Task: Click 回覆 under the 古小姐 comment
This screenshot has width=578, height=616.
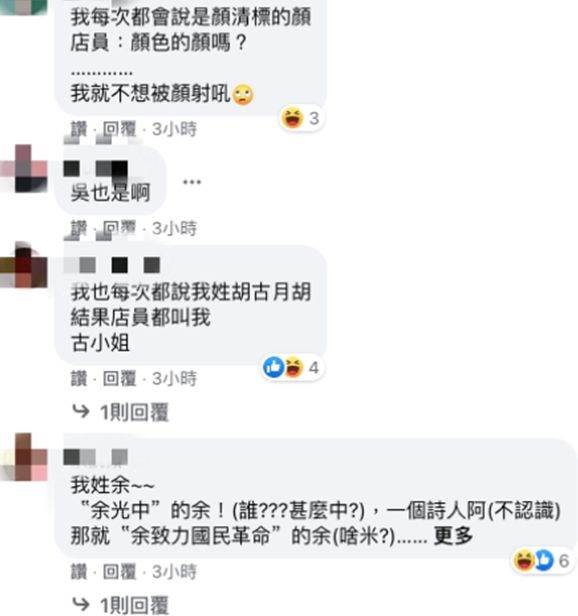Action: [119, 379]
